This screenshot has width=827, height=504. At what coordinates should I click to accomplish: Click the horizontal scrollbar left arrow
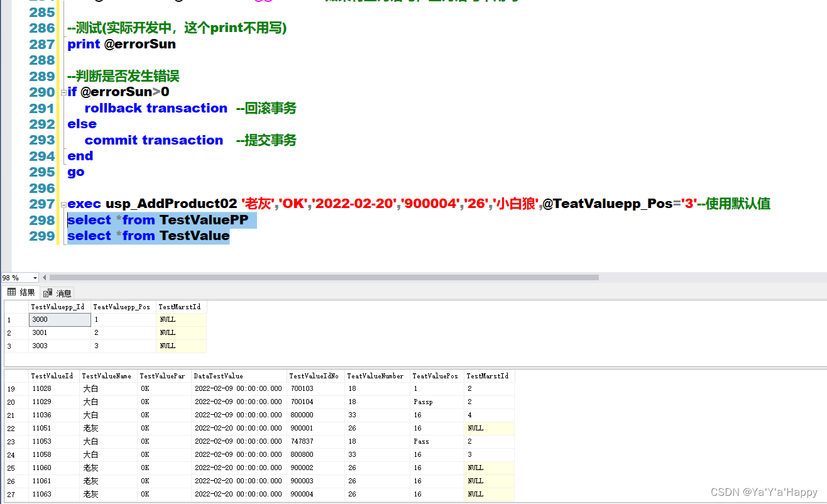click(44, 277)
